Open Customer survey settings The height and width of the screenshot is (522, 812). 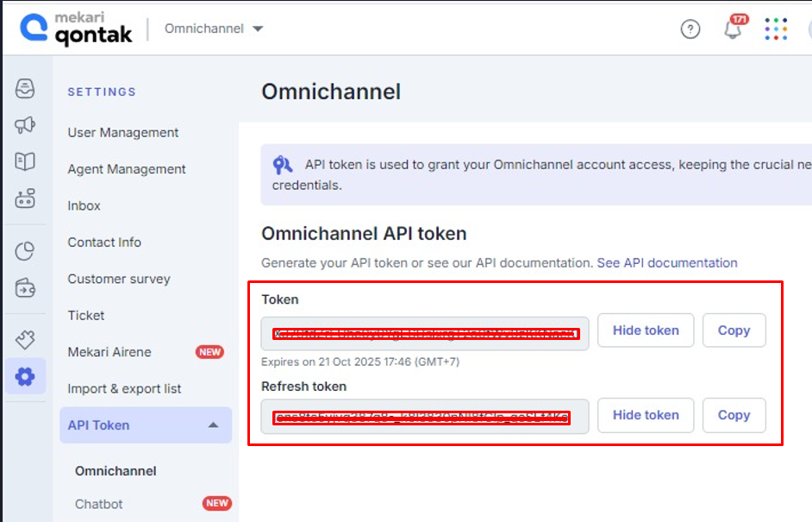[x=119, y=279]
